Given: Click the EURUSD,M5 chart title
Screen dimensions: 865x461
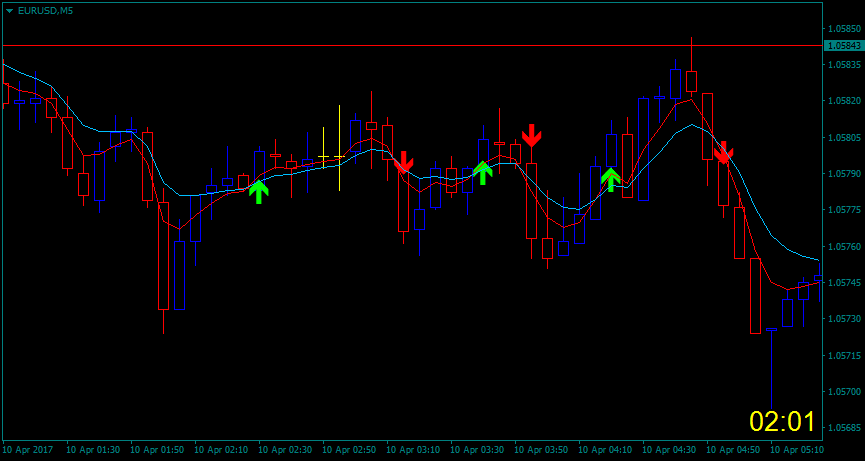Looking at the screenshot, I should [45, 10].
